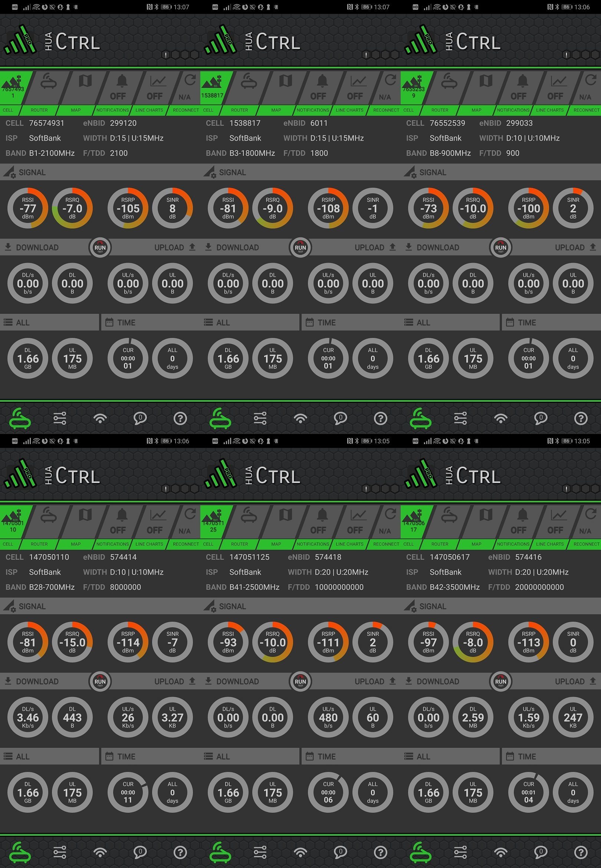
Task: Open the Map icon on cell 1538817 screen
Action: [x=285, y=88]
